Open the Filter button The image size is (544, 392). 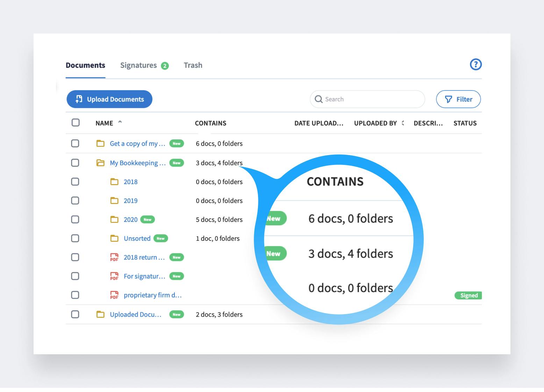pyautogui.click(x=458, y=99)
